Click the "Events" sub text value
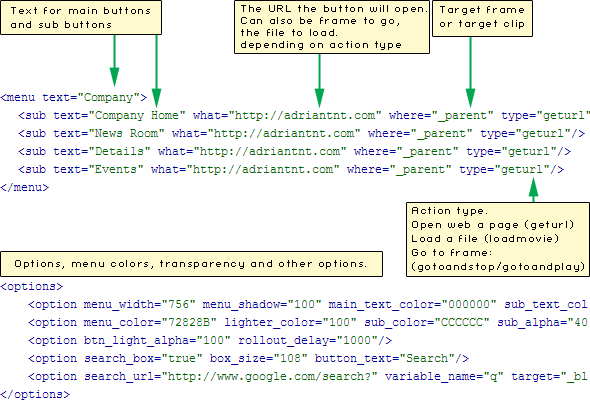This screenshot has height=400, width=590. (116, 170)
